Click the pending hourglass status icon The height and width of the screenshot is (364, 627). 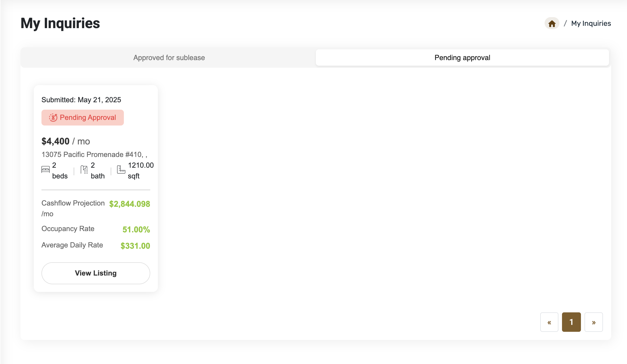(53, 118)
